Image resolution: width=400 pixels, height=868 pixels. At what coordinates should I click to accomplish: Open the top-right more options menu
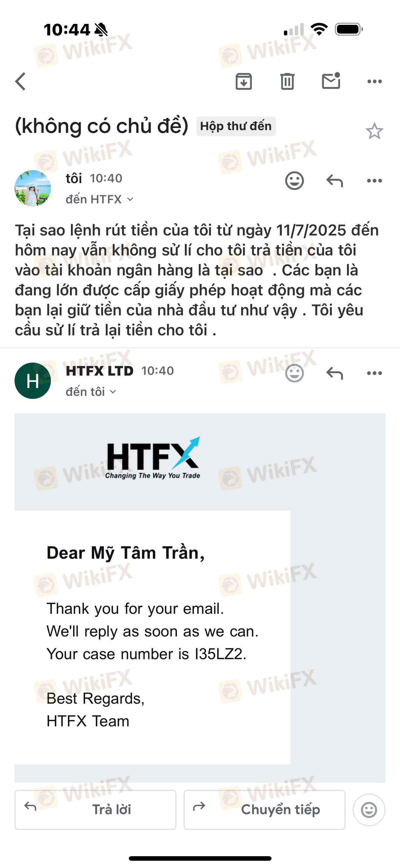[x=374, y=81]
